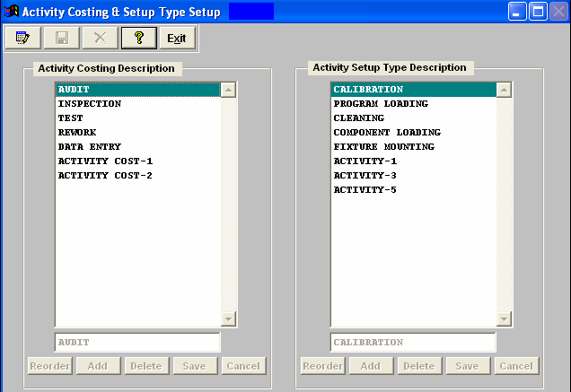Select REWORK in the costing list

[138, 133]
